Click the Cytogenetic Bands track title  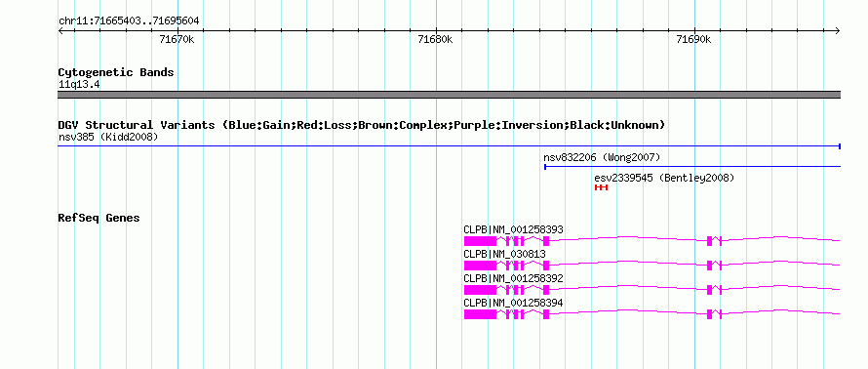[x=116, y=72]
